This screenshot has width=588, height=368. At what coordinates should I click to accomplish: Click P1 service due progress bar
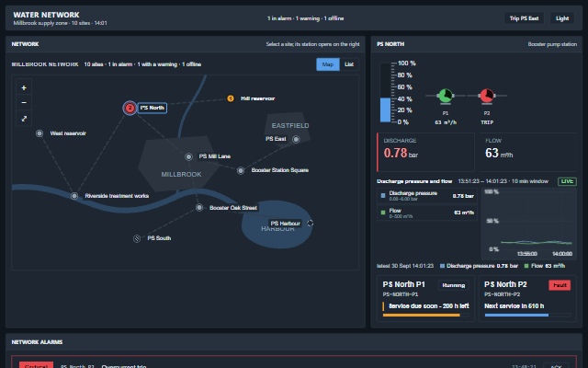[x=425, y=315]
